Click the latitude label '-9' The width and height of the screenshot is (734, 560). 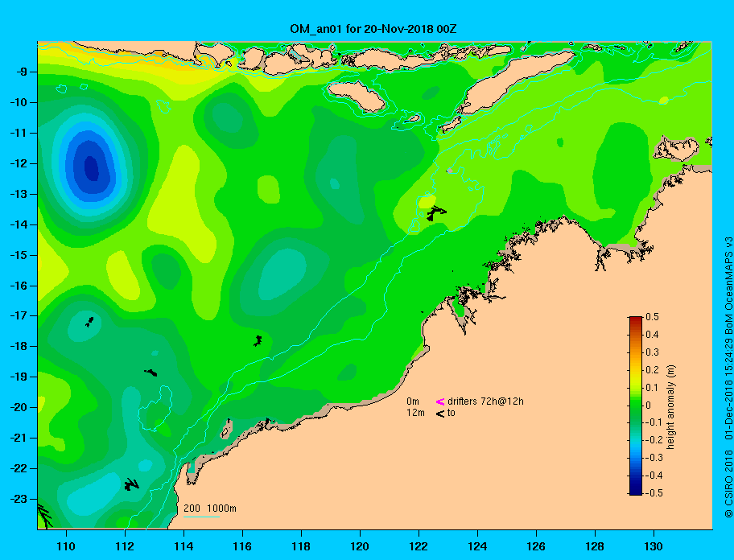21,72
